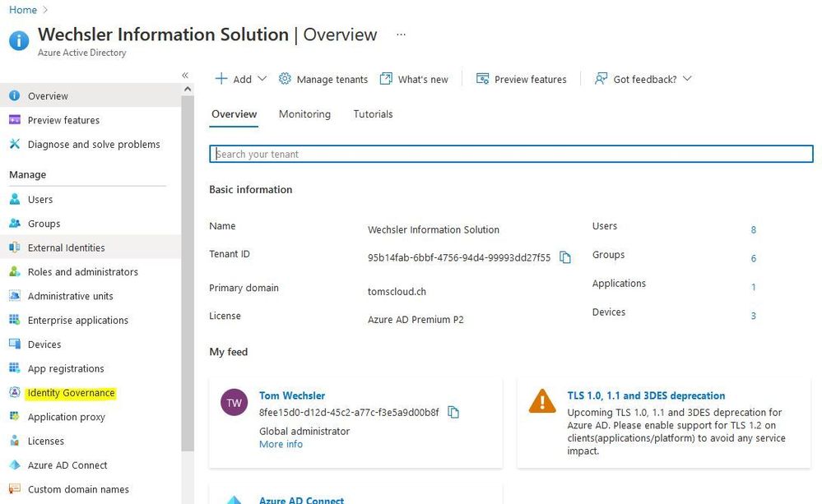The image size is (822, 504).
Task: Click the Identity Governance icon
Action: click(15, 392)
